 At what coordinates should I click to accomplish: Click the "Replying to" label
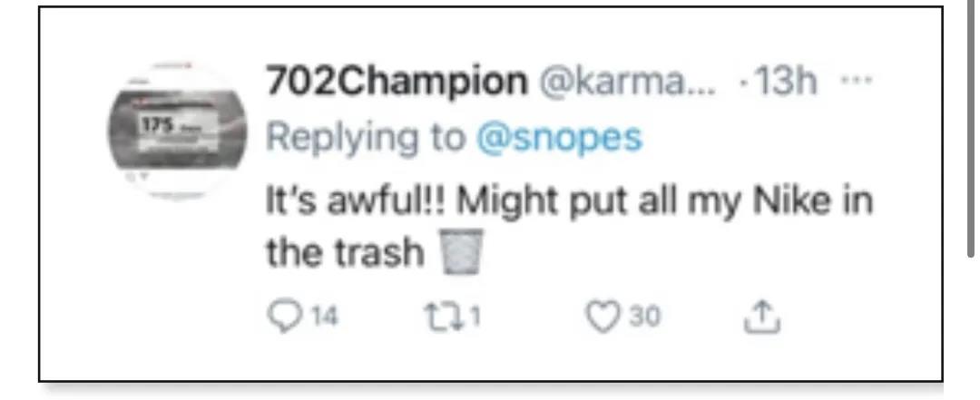click(x=367, y=137)
